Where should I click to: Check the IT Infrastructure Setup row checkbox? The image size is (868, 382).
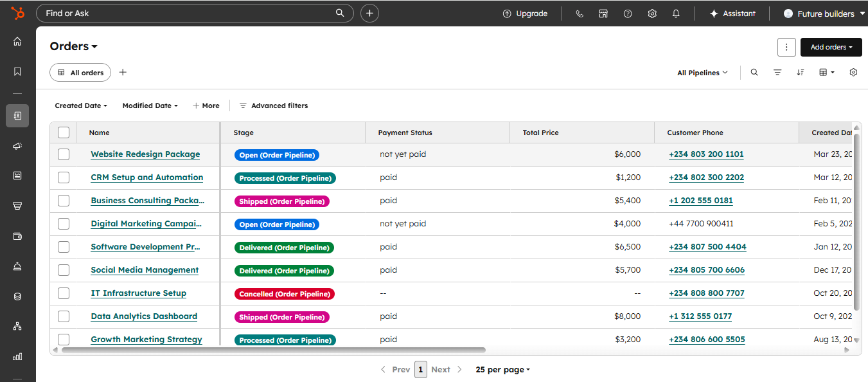click(64, 293)
